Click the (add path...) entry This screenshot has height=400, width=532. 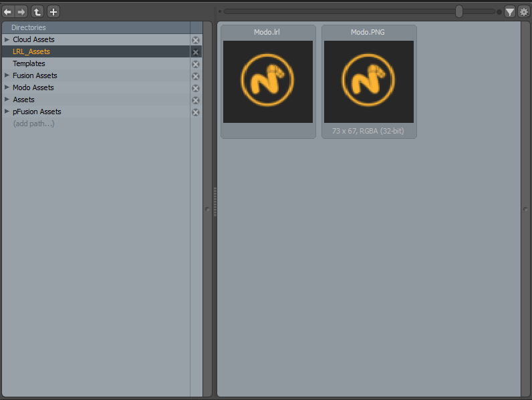33,124
